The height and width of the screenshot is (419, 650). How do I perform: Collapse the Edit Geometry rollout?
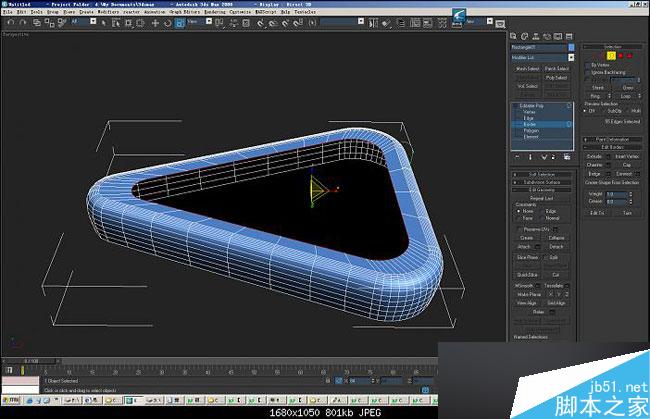click(x=542, y=190)
